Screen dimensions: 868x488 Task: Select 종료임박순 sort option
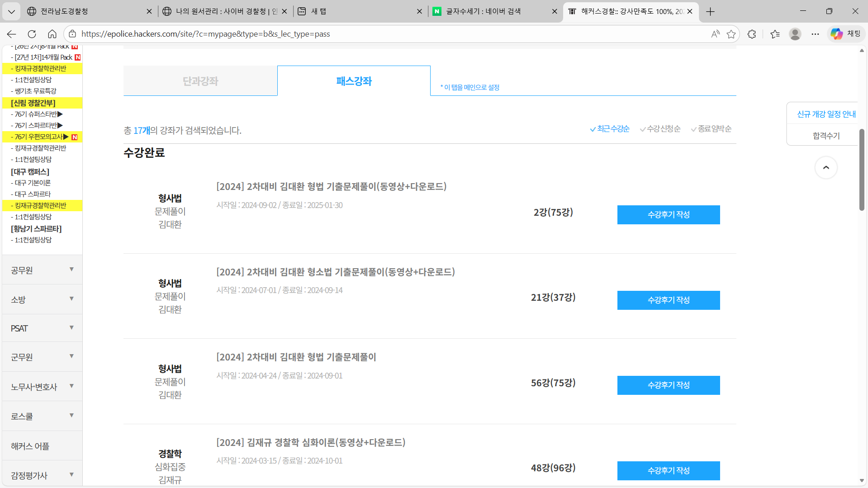[x=711, y=129]
